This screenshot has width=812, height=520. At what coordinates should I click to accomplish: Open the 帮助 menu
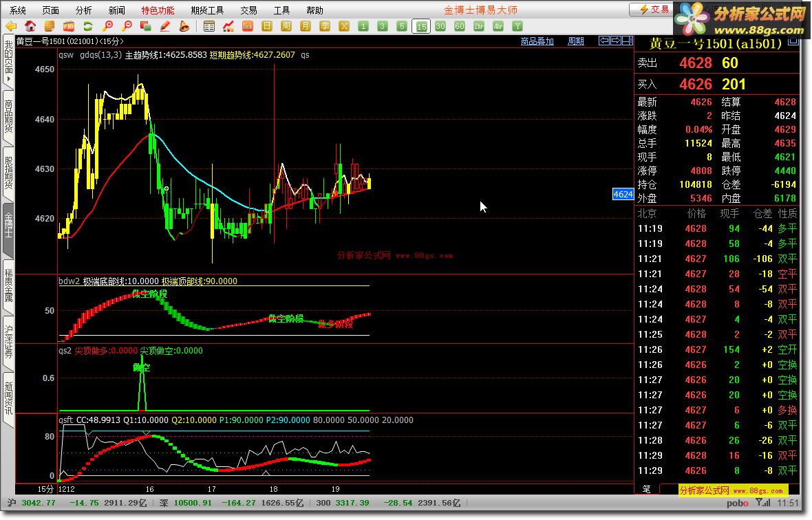click(x=314, y=10)
